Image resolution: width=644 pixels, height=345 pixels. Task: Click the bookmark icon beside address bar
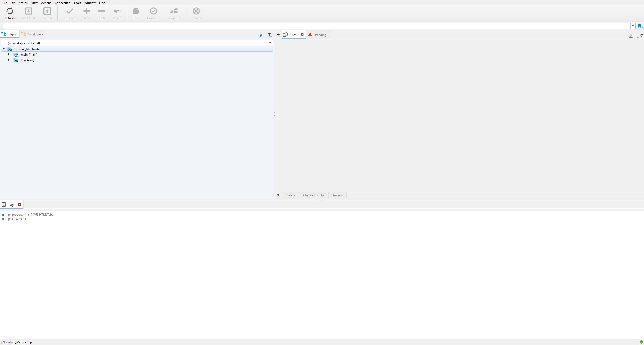pyautogui.click(x=639, y=26)
